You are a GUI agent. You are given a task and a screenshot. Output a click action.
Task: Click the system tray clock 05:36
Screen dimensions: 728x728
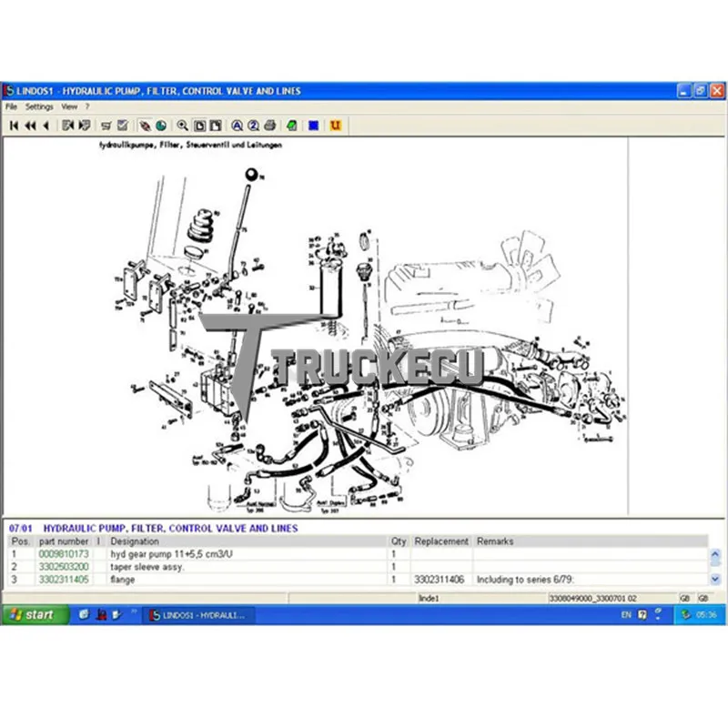pyautogui.click(x=706, y=615)
